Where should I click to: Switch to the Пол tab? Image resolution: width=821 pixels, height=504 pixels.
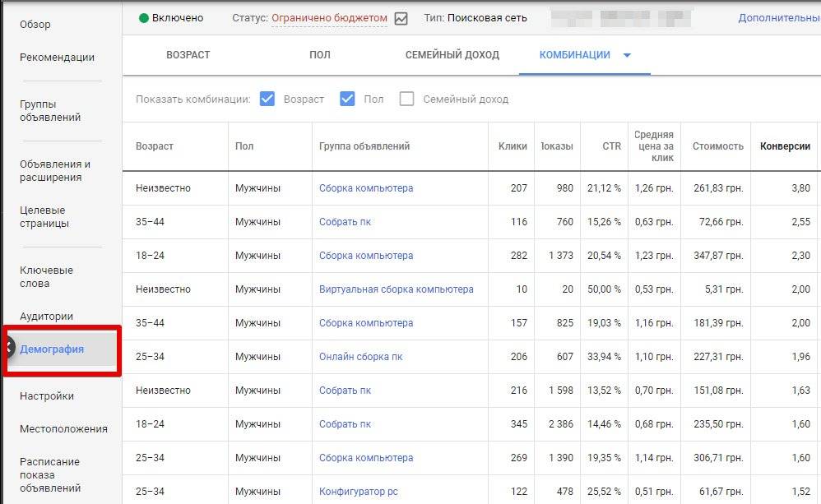(319, 55)
